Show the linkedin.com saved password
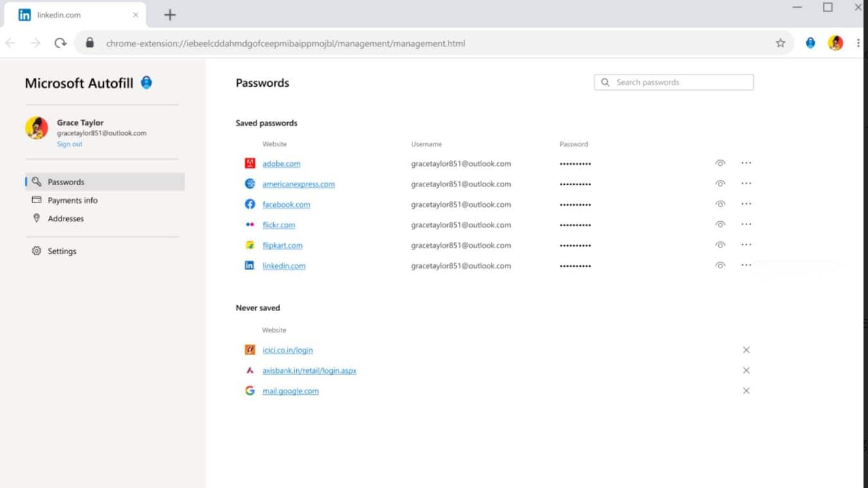Image resolution: width=868 pixels, height=488 pixels. click(x=720, y=266)
